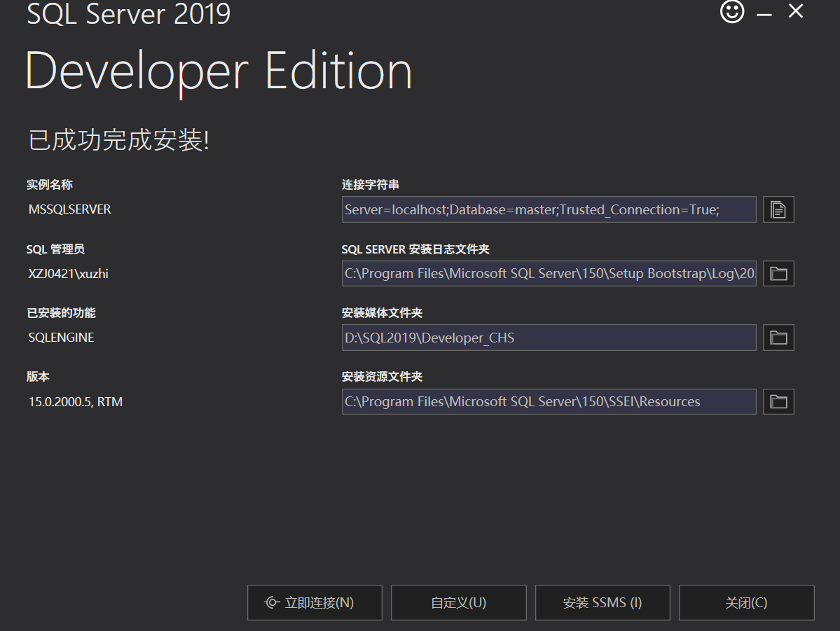Open the SSEI Resources folder
840x631 pixels.
tap(778, 401)
